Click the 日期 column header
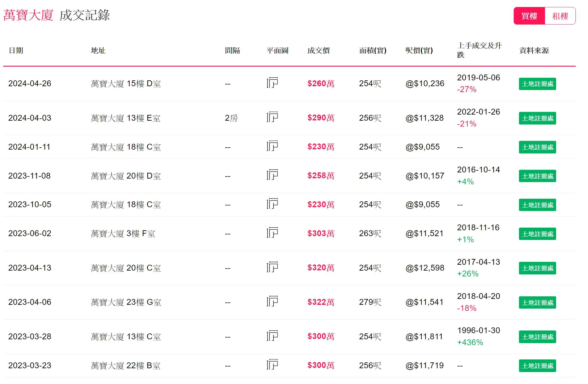588x384 pixels. click(x=16, y=51)
